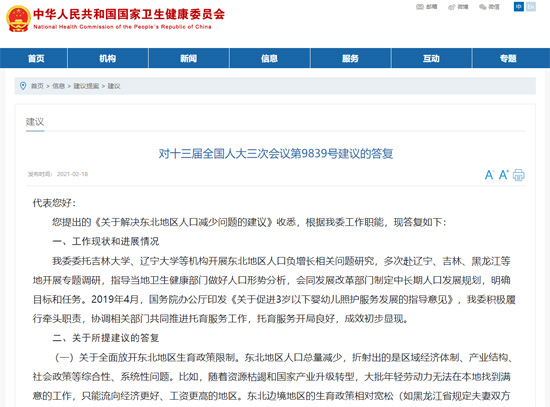Screen dimensions: 550x407
Task: Open the 新闻 navigation menu item
Action: (189, 58)
